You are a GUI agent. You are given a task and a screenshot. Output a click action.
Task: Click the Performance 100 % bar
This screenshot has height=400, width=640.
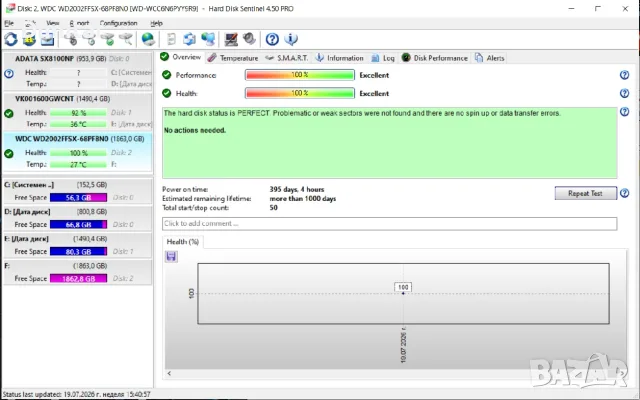point(300,75)
